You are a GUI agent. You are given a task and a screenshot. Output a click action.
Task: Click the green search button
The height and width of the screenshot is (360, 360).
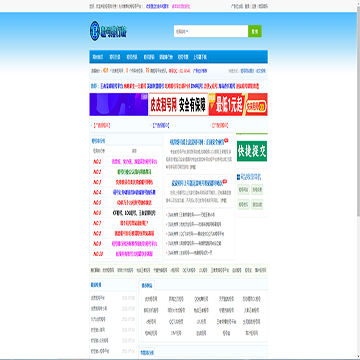[255, 31]
